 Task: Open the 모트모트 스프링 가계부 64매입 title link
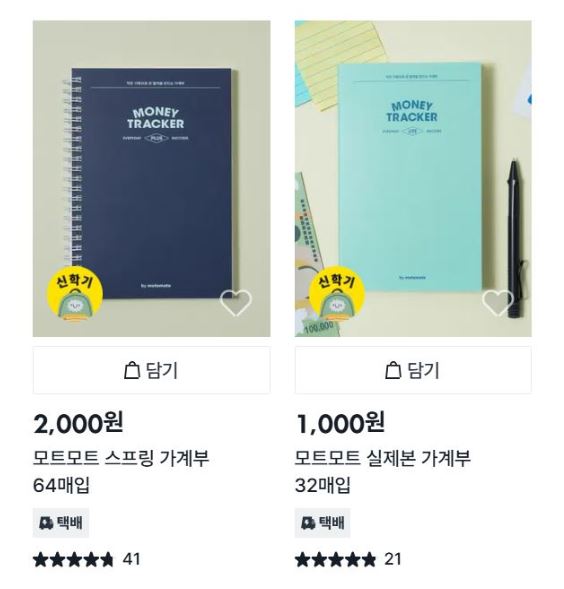click(121, 472)
